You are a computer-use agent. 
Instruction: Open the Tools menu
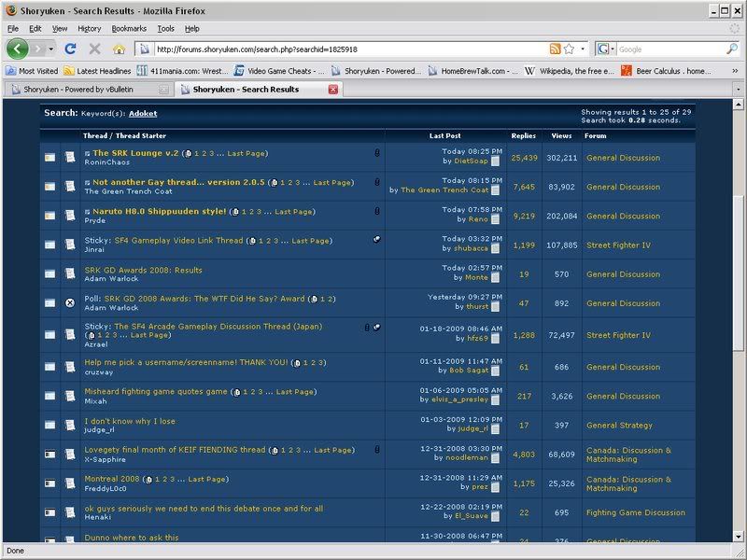(166, 29)
